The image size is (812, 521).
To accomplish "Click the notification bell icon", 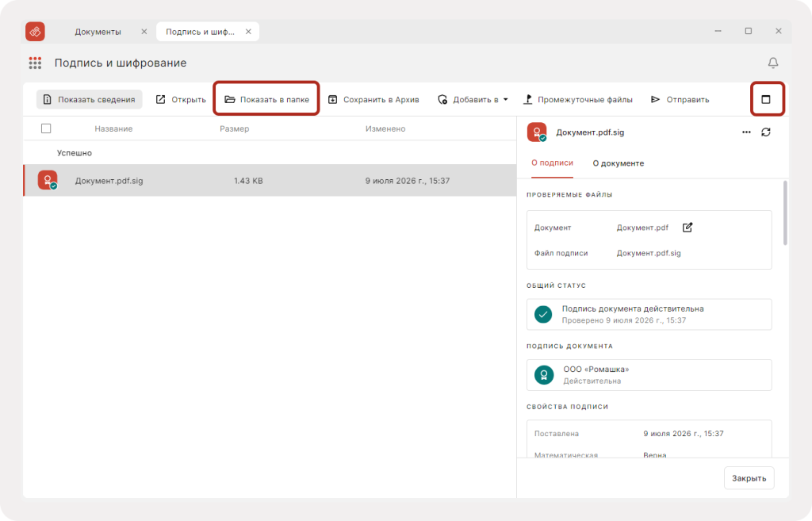I will 772,63.
